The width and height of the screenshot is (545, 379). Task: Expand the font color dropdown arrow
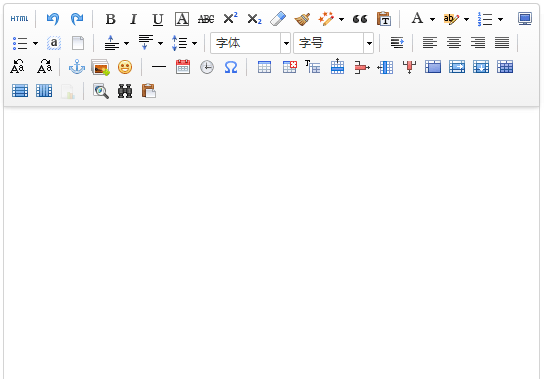coord(432,19)
